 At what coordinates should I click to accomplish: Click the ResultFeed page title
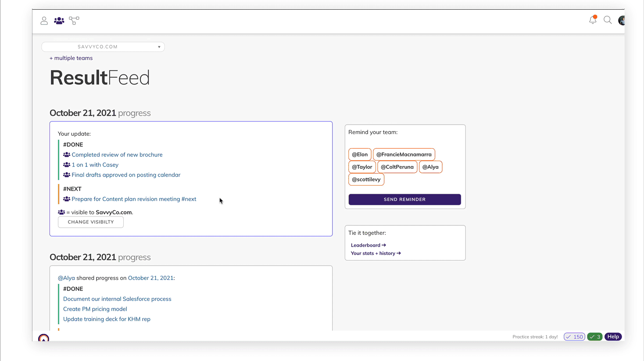click(x=100, y=78)
